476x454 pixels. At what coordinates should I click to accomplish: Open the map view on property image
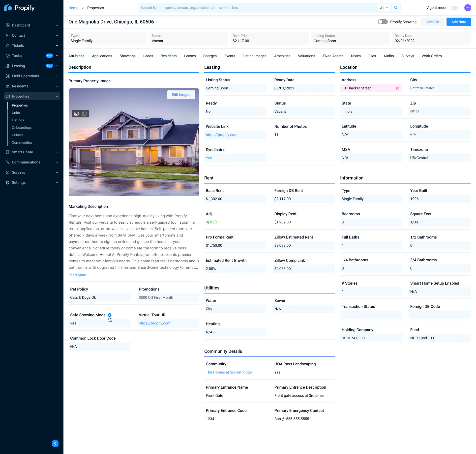[x=84, y=114]
